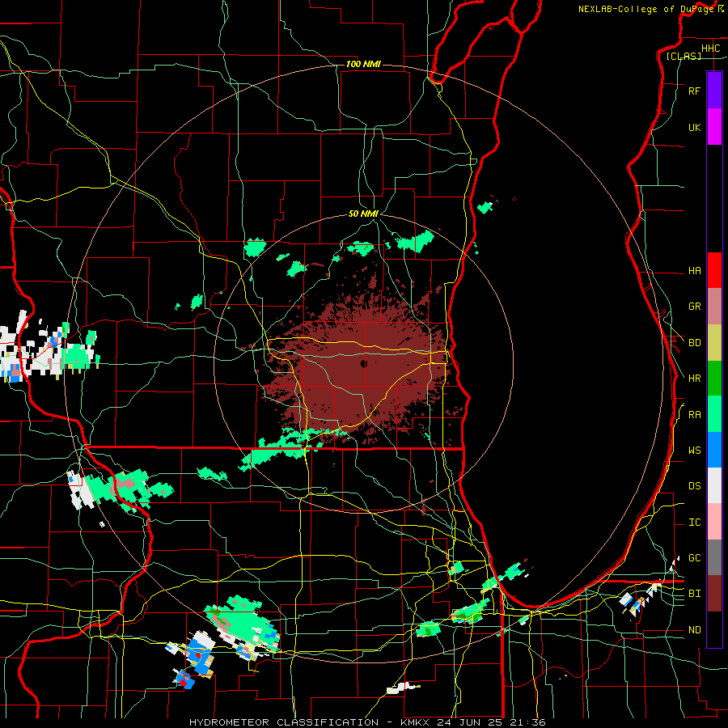Viewport: 728px width, 728px height.
Task: Select the GC legend label
Action: click(x=694, y=558)
